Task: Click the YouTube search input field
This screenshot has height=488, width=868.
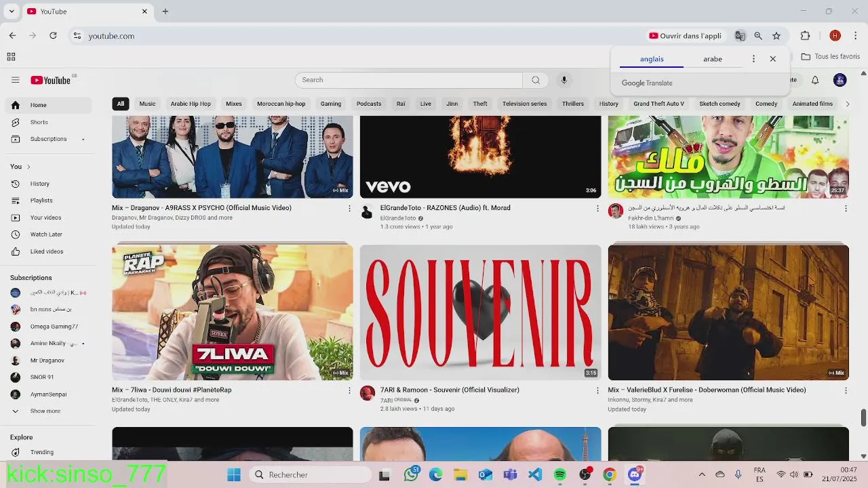Action: [408, 80]
